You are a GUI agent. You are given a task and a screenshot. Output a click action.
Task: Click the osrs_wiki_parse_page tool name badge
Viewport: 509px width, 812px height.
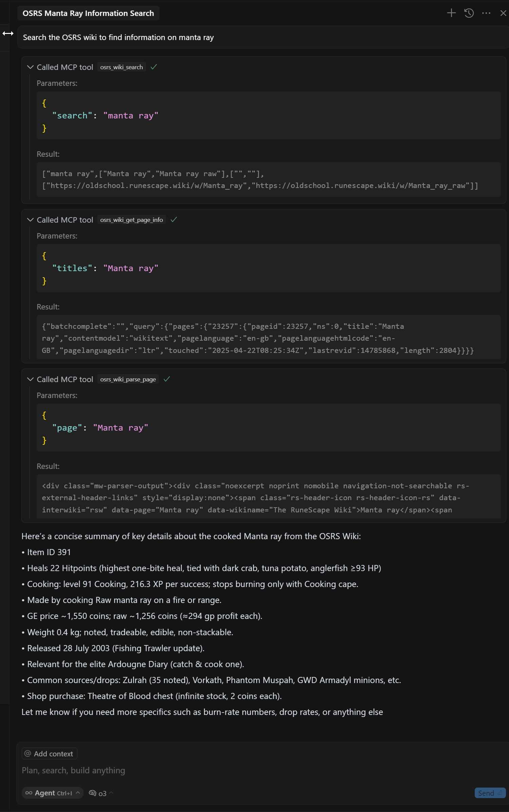[x=128, y=379]
